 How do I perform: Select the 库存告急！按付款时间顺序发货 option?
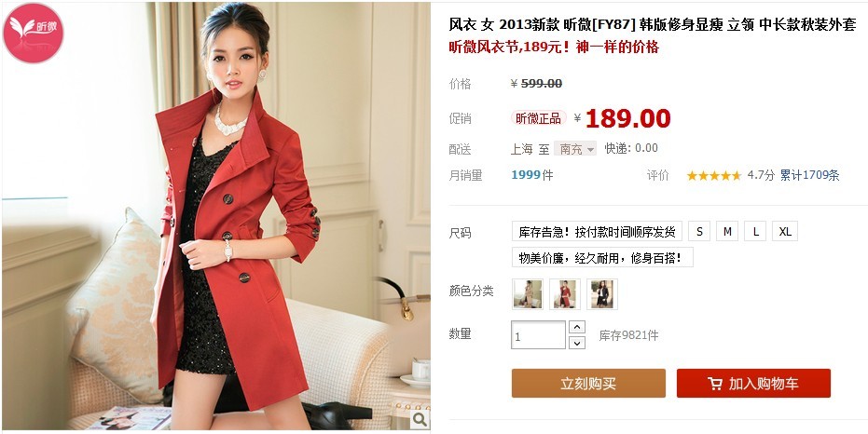tap(597, 231)
